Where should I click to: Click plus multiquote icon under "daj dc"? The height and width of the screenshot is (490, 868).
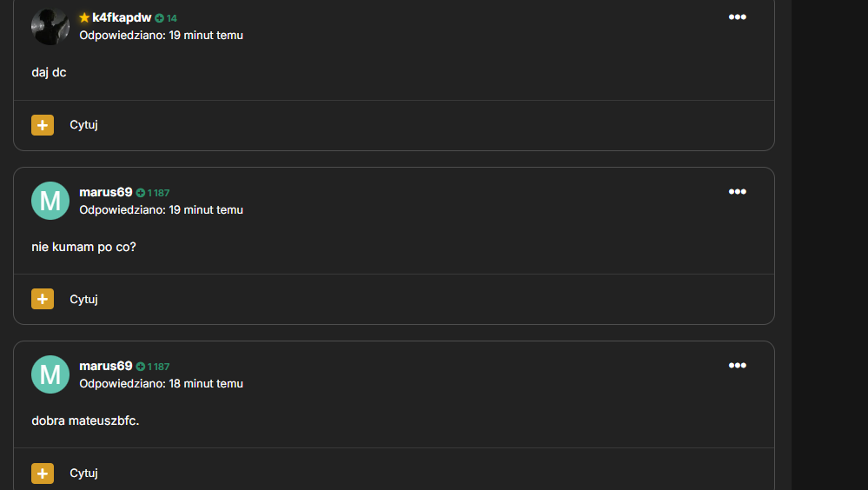coord(43,125)
